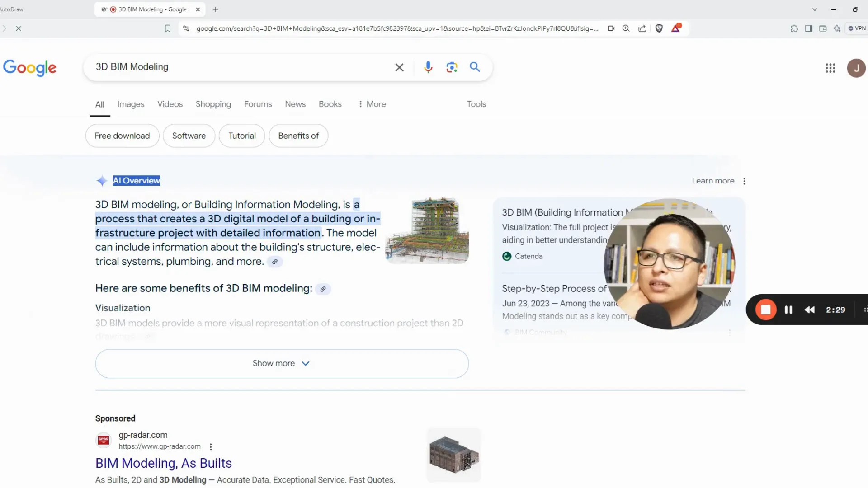Open the BIM Modeling, As Builts ad link

(164, 463)
